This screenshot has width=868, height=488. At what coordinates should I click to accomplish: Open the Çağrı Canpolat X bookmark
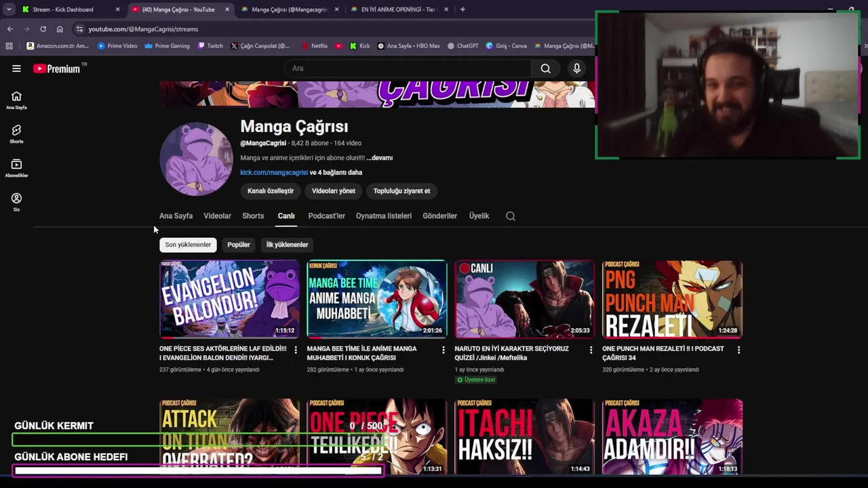tap(260, 46)
